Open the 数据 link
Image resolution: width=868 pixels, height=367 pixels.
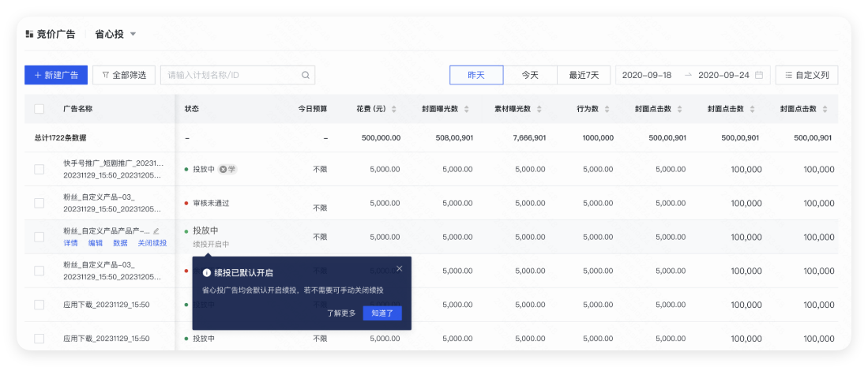coord(120,243)
